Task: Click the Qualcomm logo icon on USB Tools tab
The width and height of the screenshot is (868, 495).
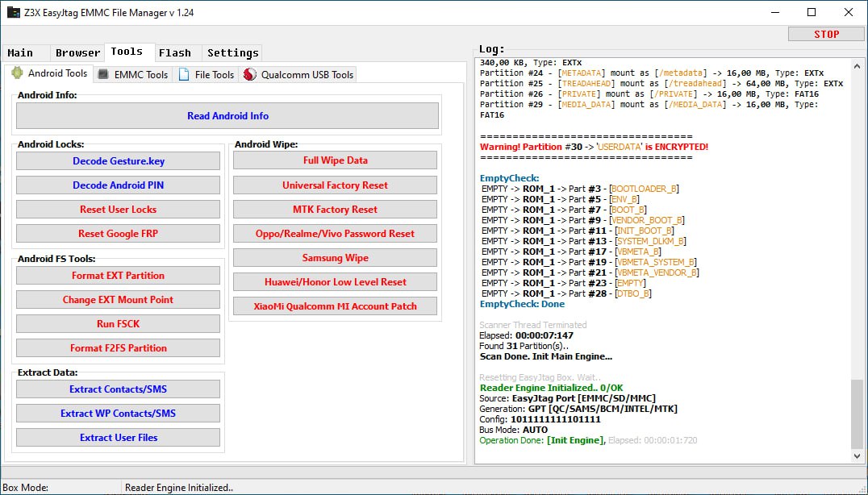Action: coord(249,74)
